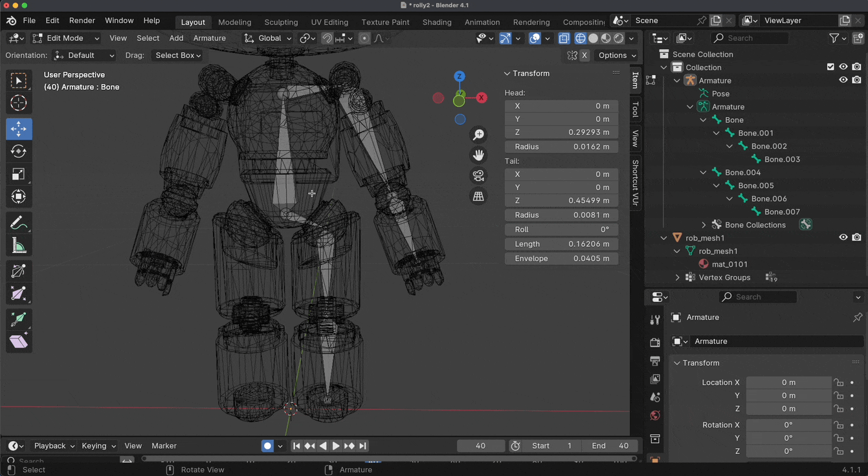Image resolution: width=868 pixels, height=476 pixels.
Task: Select the Scale tool
Action: [18, 174]
